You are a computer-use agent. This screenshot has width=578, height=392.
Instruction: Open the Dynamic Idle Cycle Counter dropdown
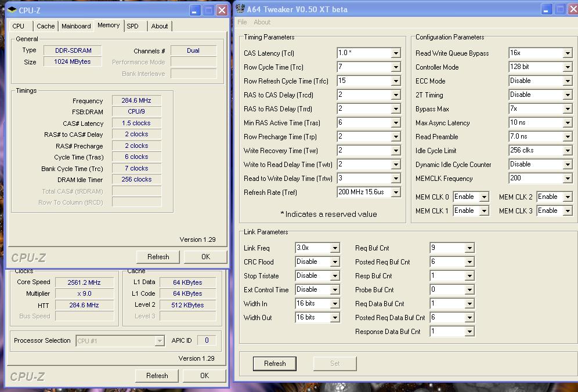(568, 165)
